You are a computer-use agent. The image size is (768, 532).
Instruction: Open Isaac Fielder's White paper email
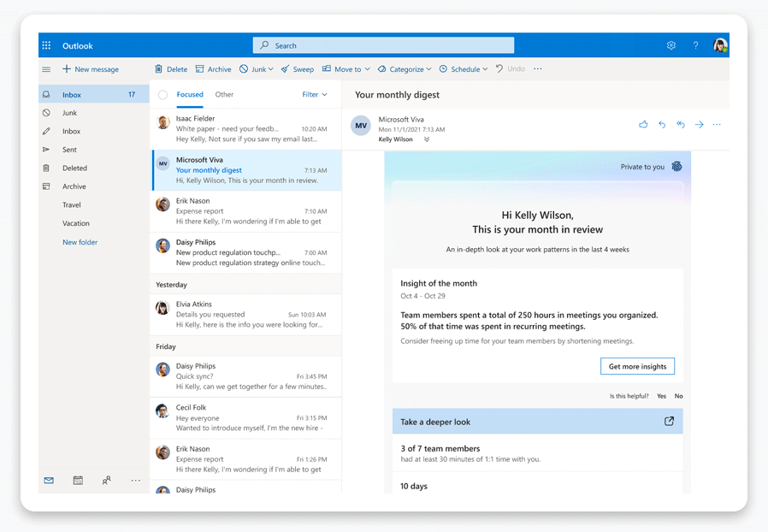coord(245,129)
